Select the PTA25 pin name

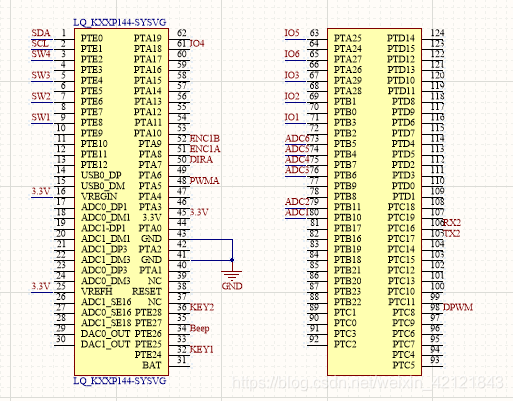(348, 38)
